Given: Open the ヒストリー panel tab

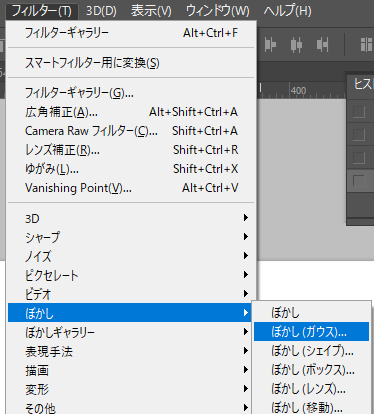Looking at the screenshot, I should 363,84.
